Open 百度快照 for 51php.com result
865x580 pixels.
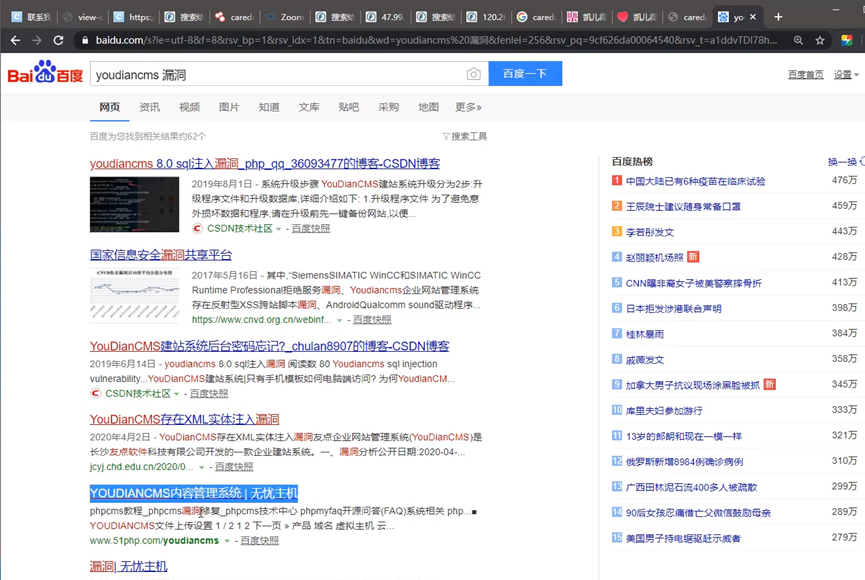tap(259, 540)
